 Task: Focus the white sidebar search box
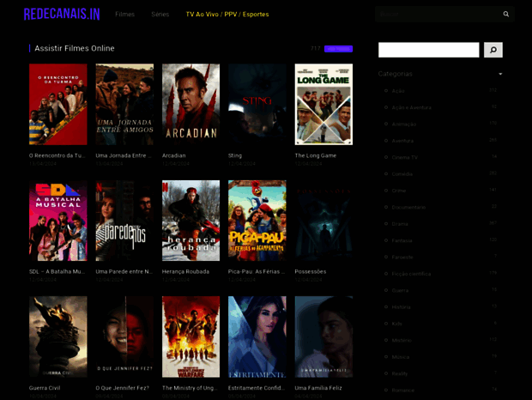(x=428, y=50)
